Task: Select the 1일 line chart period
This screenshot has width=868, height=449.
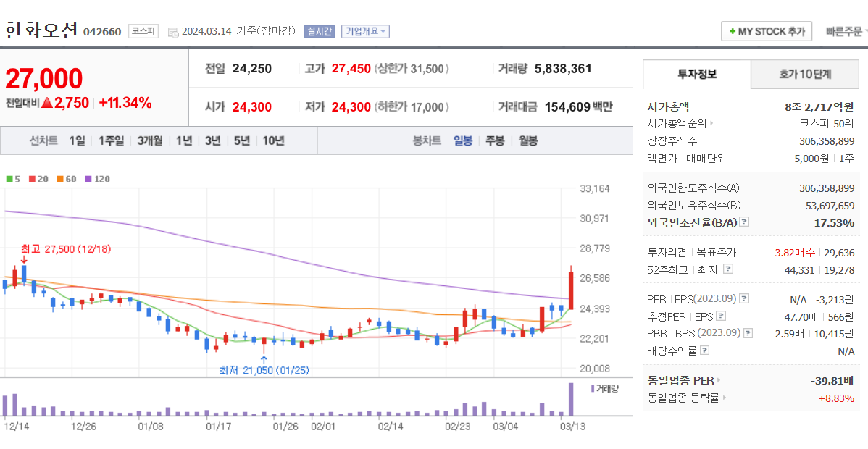Action: pyautogui.click(x=77, y=140)
